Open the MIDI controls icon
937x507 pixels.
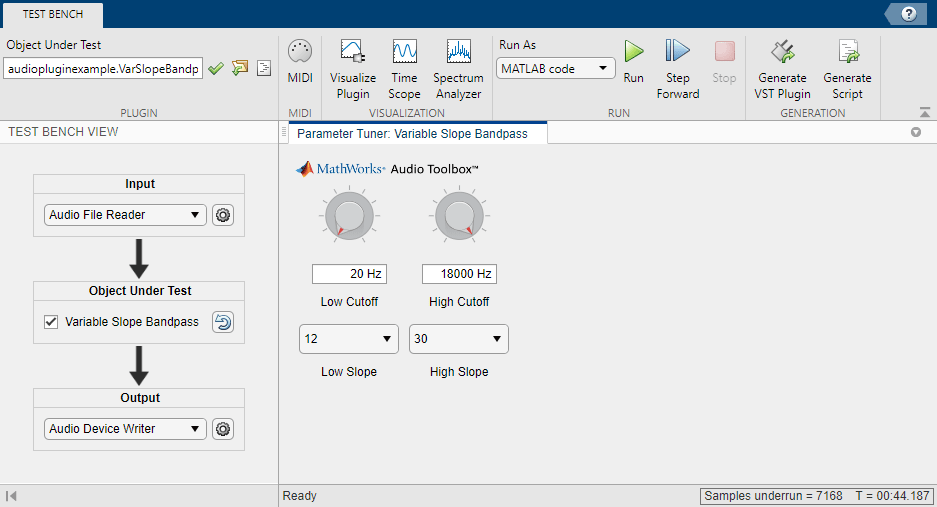tap(300, 62)
